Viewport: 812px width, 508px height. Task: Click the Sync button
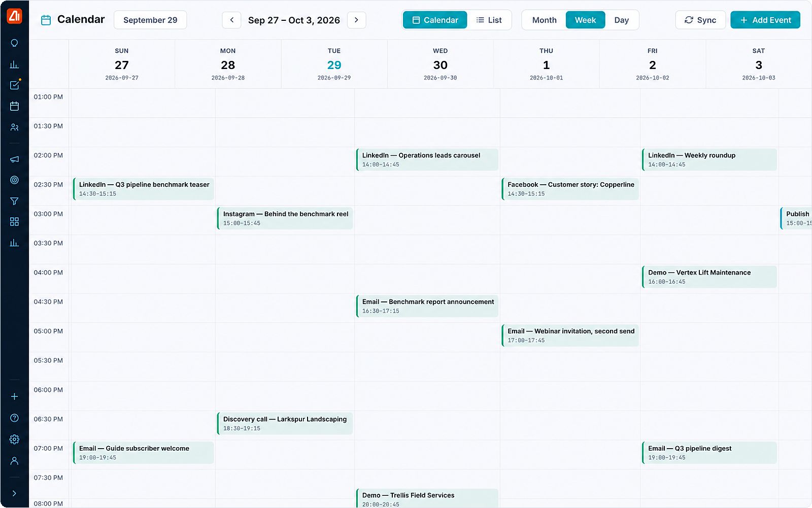tap(700, 20)
